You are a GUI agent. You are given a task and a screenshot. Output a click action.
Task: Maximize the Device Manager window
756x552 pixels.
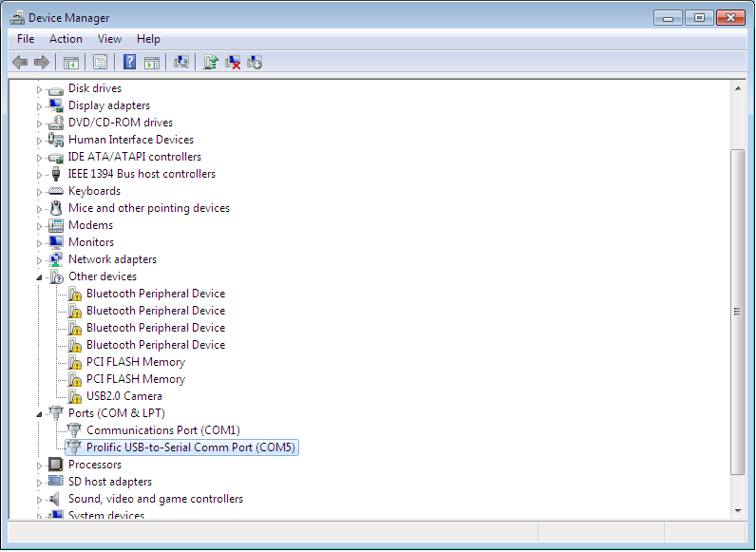[x=699, y=18]
